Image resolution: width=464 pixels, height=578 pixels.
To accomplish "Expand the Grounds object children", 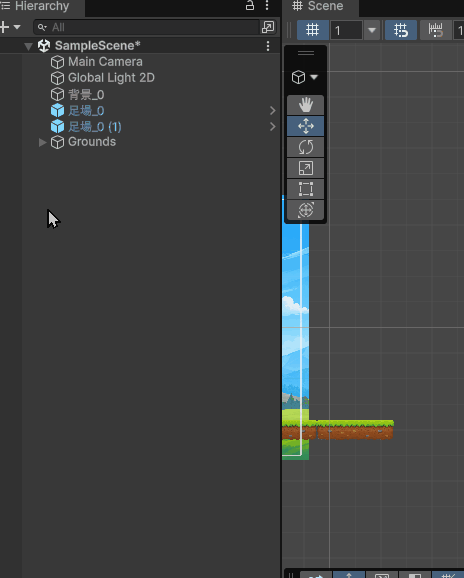I will 42,142.
